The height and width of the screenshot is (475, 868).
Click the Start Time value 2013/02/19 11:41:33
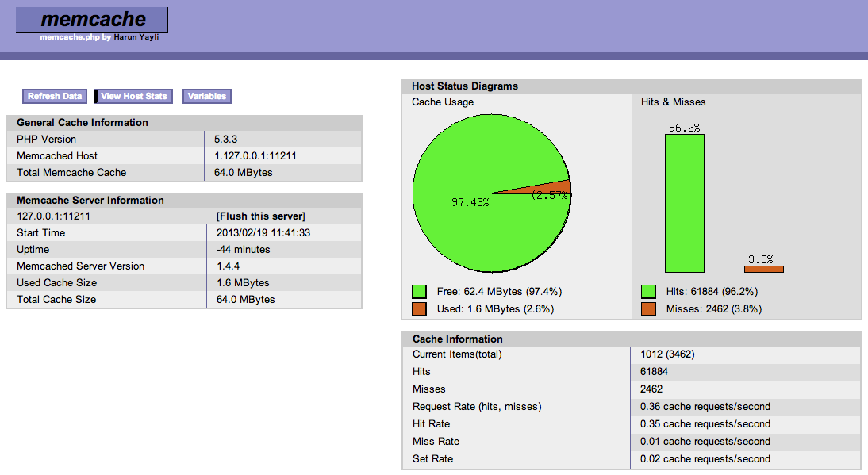click(x=263, y=233)
